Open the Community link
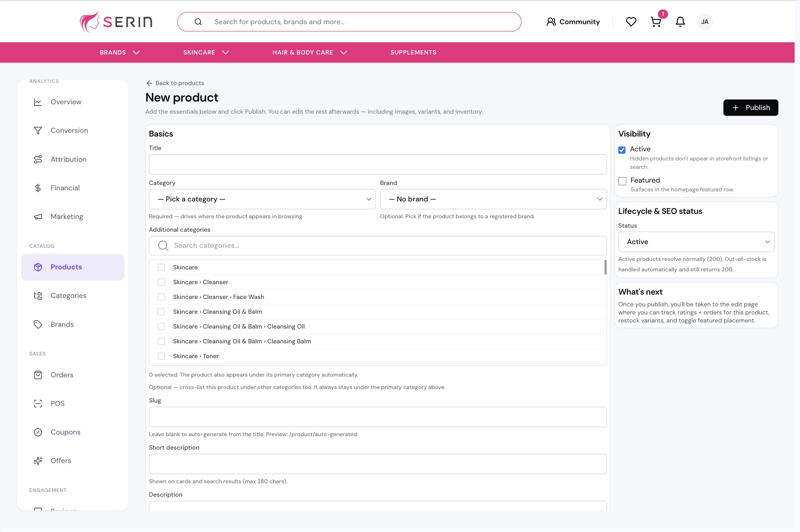800x532 pixels. tap(573, 22)
